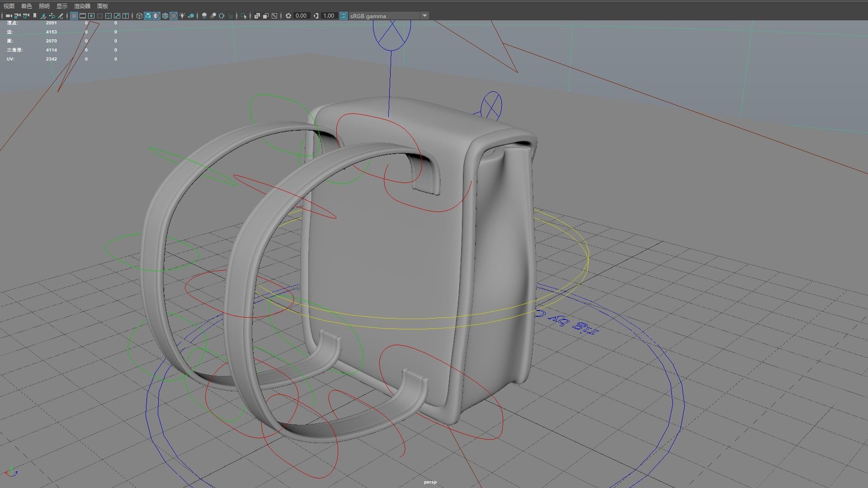Toggle the color management ON button
The width and height of the screenshot is (868, 488).
point(344,16)
